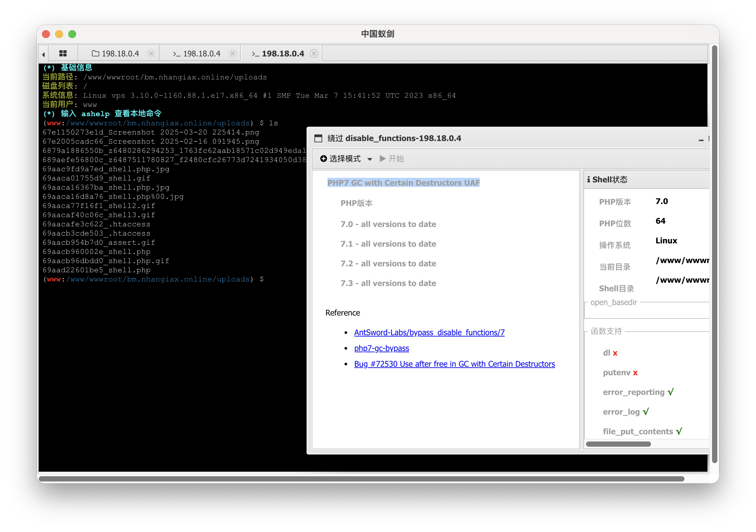
Task: Open the home grid view icon
Action: [63, 53]
